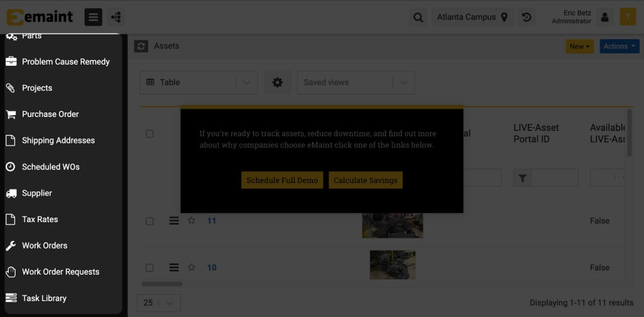Click the hamburger menu icon in header
Image resolution: width=644 pixels, height=317 pixels.
click(x=93, y=17)
